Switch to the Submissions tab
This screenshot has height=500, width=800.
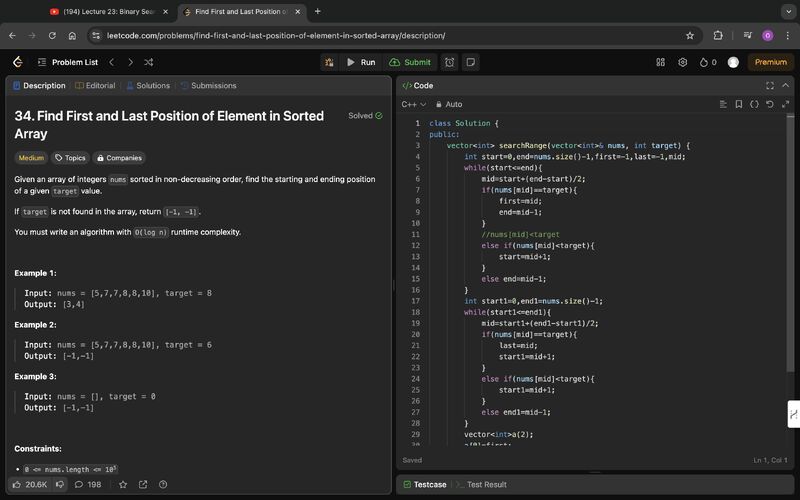(209, 86)
